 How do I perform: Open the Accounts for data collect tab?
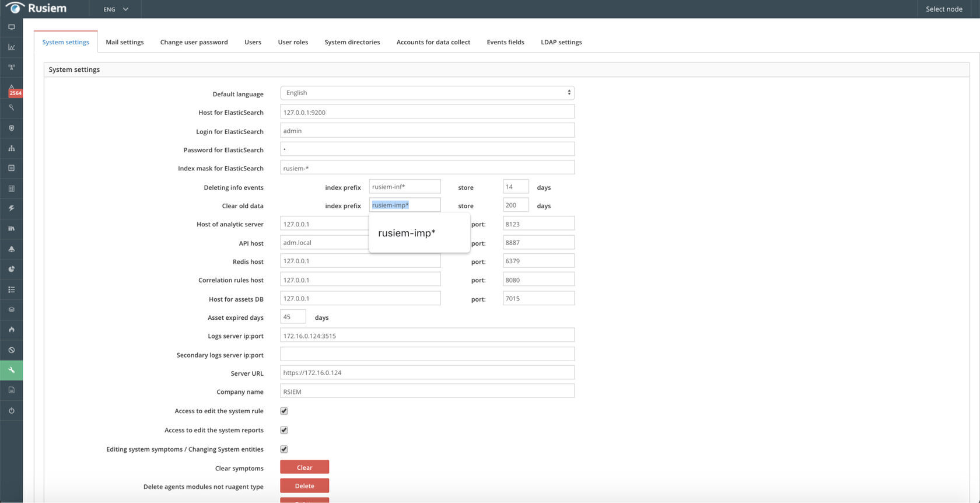[x=433, y=42]
